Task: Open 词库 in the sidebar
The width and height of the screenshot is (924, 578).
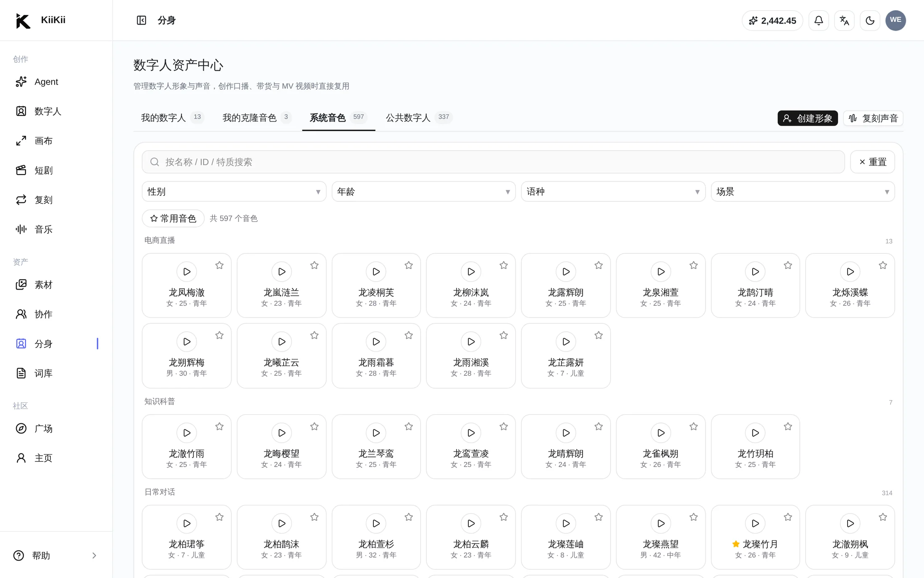Action: click(x=56, y=373)
